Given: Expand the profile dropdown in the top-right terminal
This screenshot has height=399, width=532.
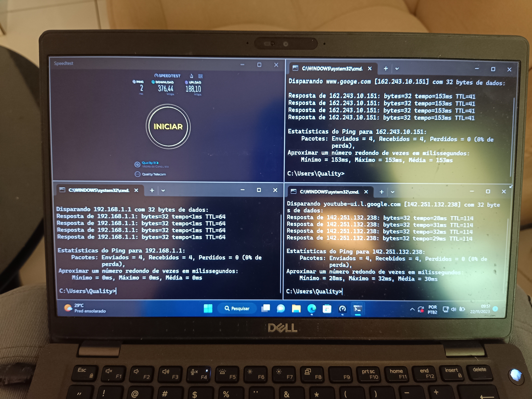Looking at the screenshot, I should pos(397,69).
